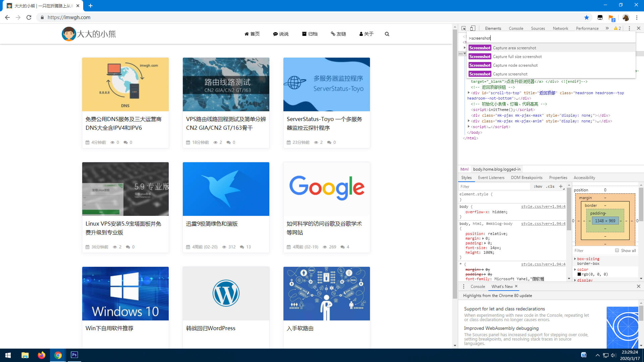This screenshot has height=362, width=644.
Task: Click the taskbar volume icon
Action: [x=613, y=355]
